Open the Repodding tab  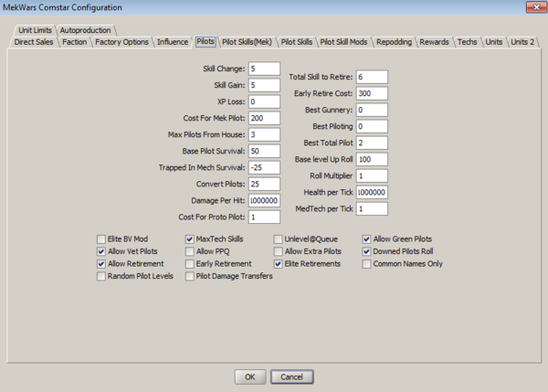395,42
